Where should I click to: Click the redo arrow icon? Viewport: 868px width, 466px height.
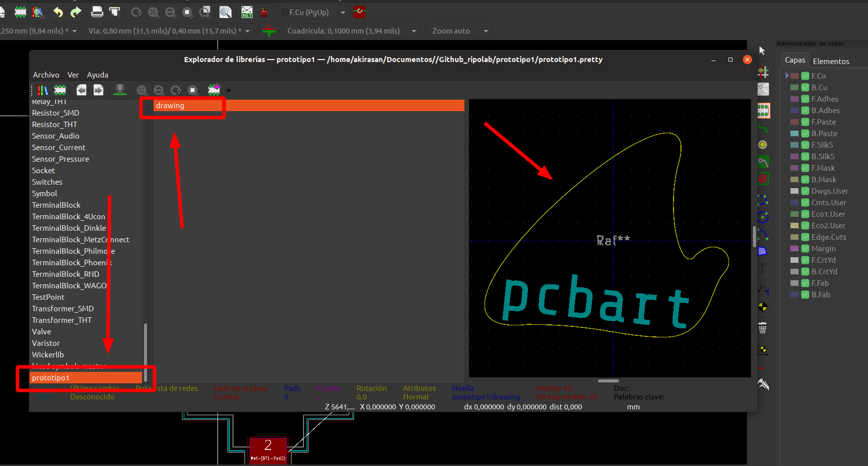[75, 12]
